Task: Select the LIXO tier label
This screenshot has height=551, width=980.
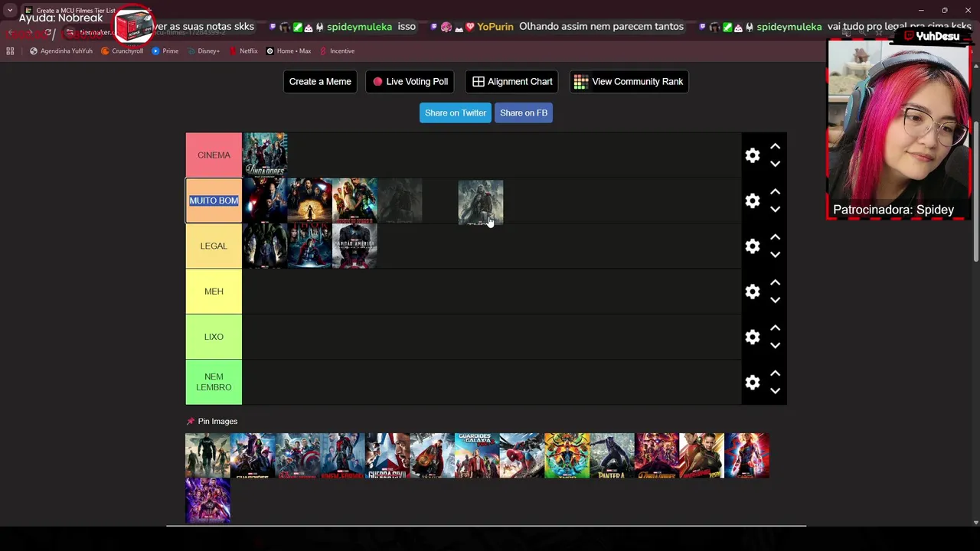Action: [214, 337]
